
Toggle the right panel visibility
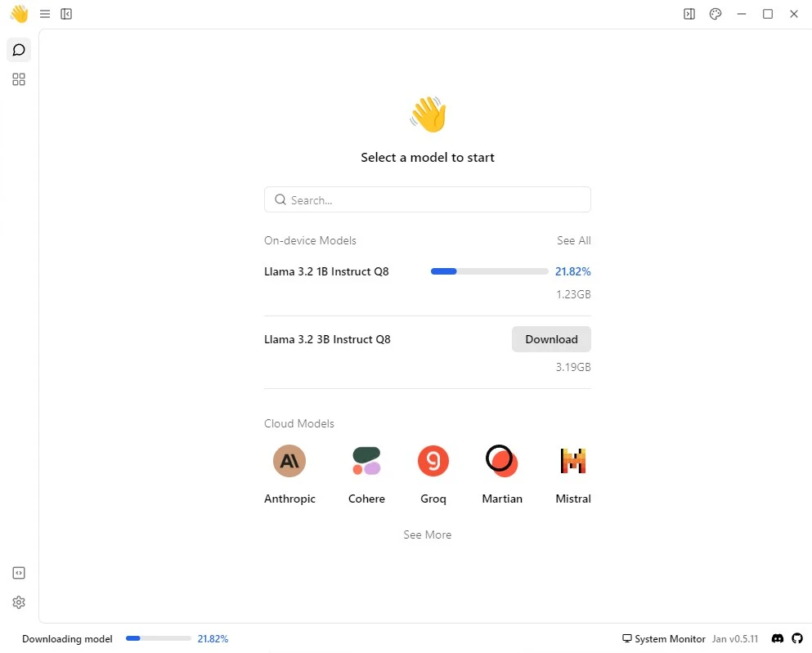(x=689, y=14)
